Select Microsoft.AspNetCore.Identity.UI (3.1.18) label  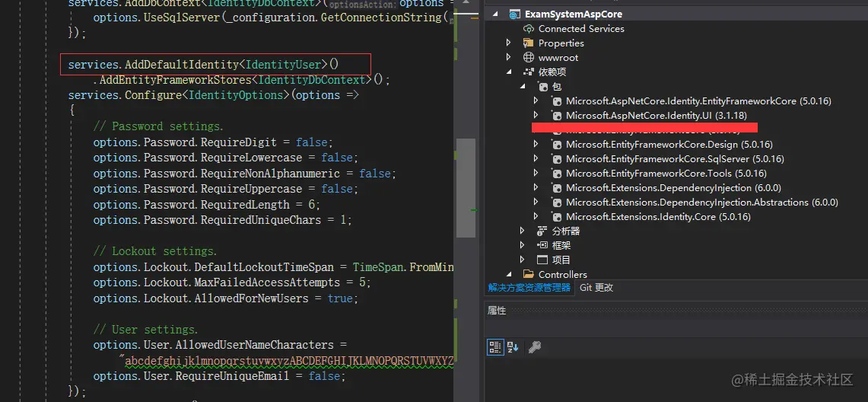657,116
